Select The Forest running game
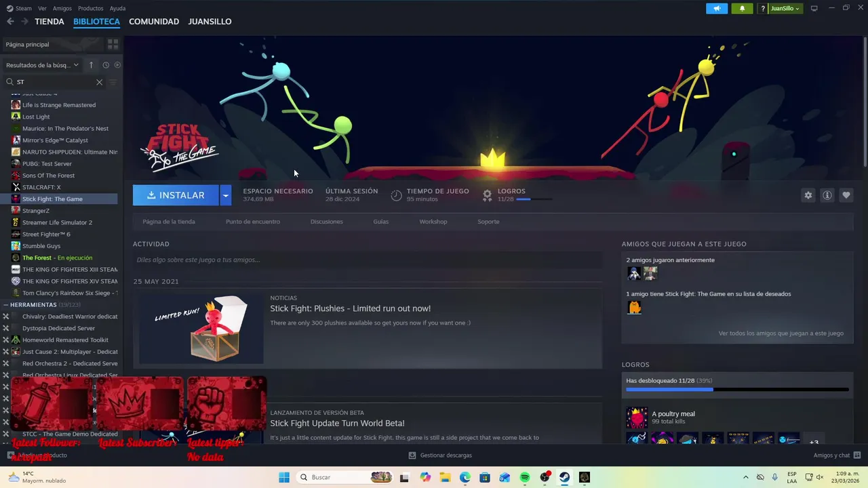This screenshot has width=868, height=488. pos(57,258)
